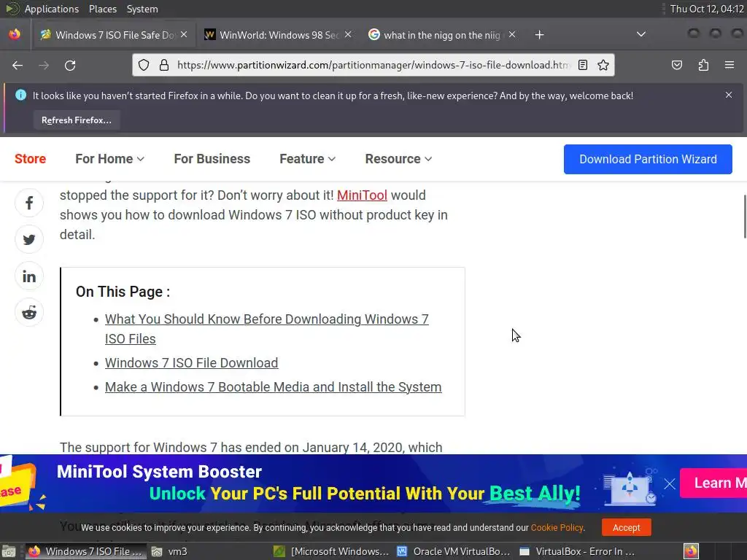The image size is (747, 560).
Task: Expand the list all tabs chevron
Action: point(641,34)
